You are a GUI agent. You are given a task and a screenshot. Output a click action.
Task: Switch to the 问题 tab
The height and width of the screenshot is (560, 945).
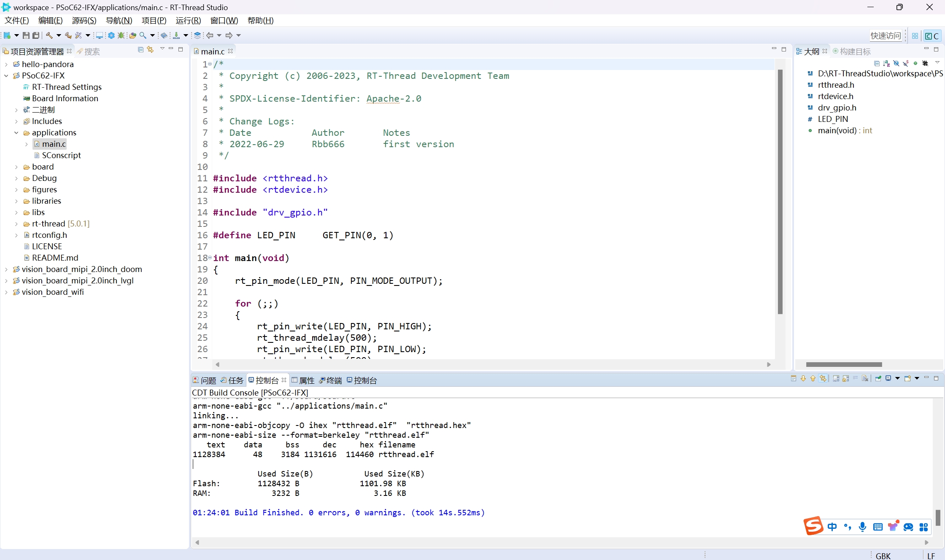tap(205, 380)
